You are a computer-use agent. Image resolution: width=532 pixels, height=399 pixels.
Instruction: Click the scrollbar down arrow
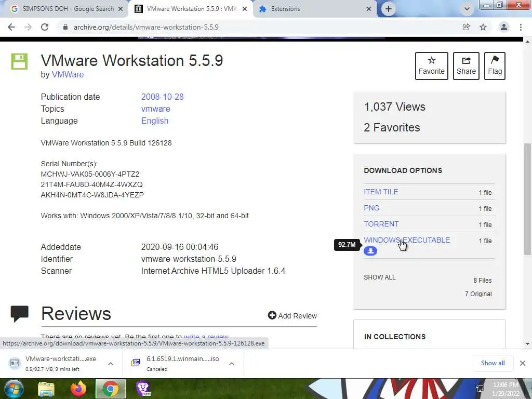(527, 344)
